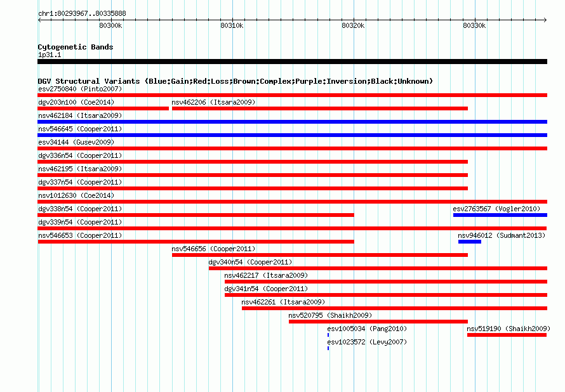Click the red bar under dgv340n54
Image resolution: width=565 pixels, height=392 pixels.
378,268
